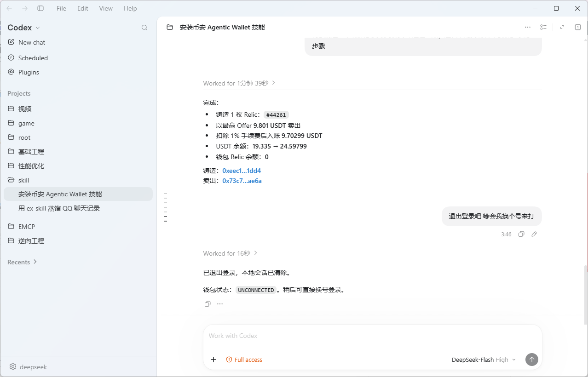Open the three-dot more options in header

click(x=528, y=28)
